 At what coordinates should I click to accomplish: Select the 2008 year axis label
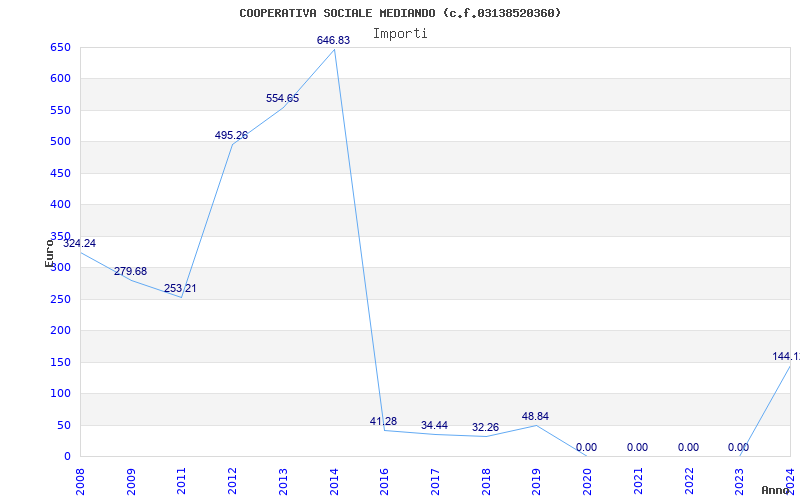tap(80, 480)
